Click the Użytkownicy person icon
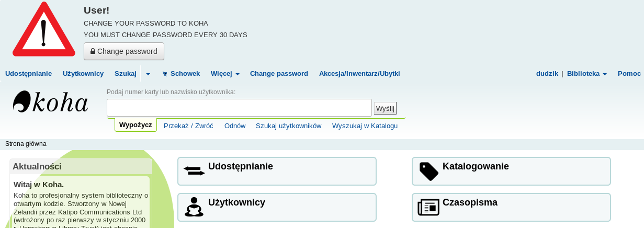The height and width of the screenshot is (228, 644). pos(194,207)
